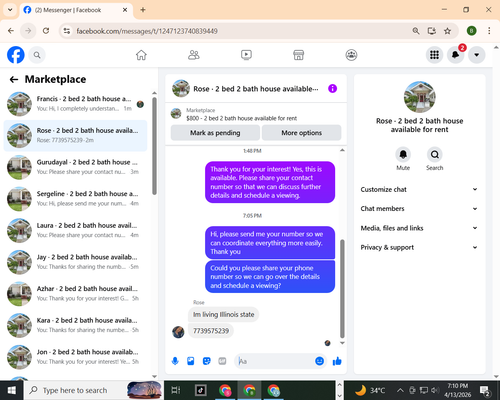Click the chat messages scrollbar
The width and height of the screenshot is (500, 400).
[342, 289]
